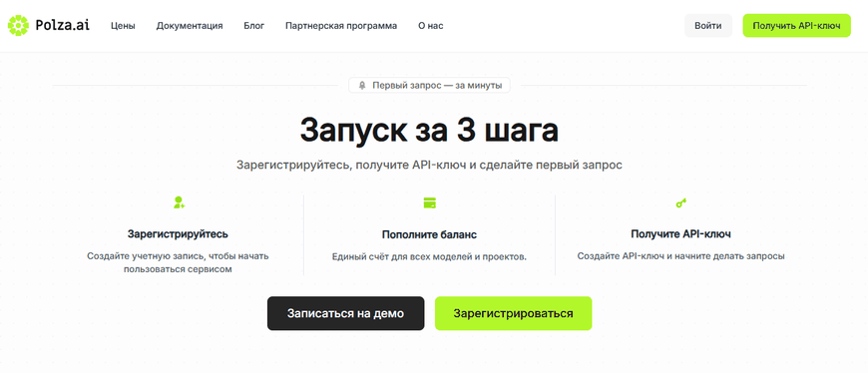Screen dimensions: 868x373
Task: Open Партнерская программа in the navigation
Action: (341, 26)
